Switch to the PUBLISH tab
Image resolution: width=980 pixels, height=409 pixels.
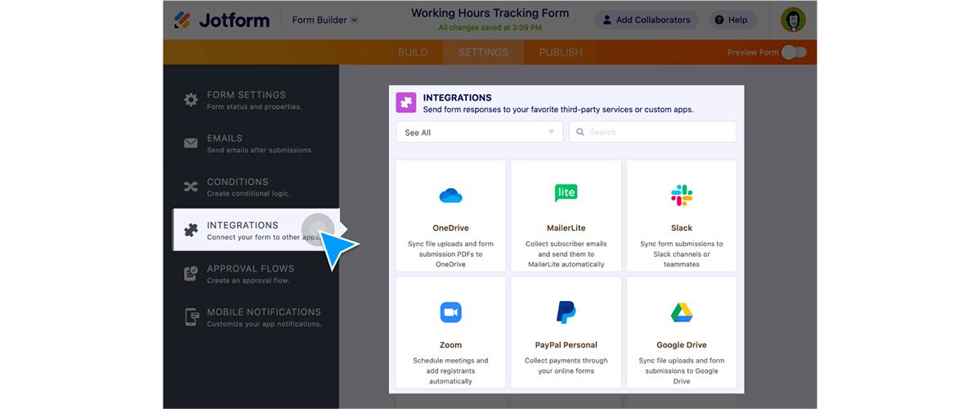point(561,52)
